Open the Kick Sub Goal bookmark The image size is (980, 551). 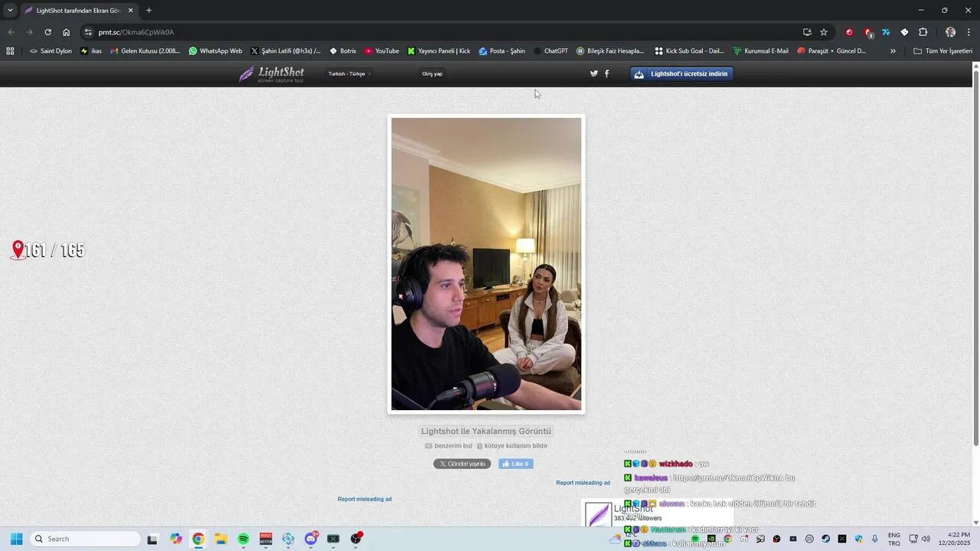click(689, 51)
